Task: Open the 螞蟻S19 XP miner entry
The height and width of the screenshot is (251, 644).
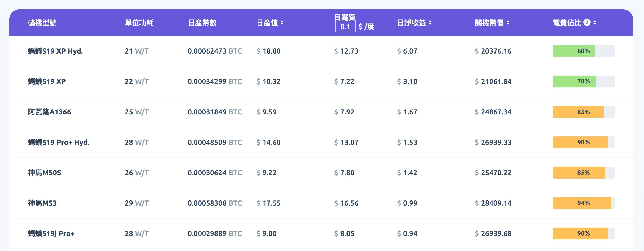Action: 47,81
